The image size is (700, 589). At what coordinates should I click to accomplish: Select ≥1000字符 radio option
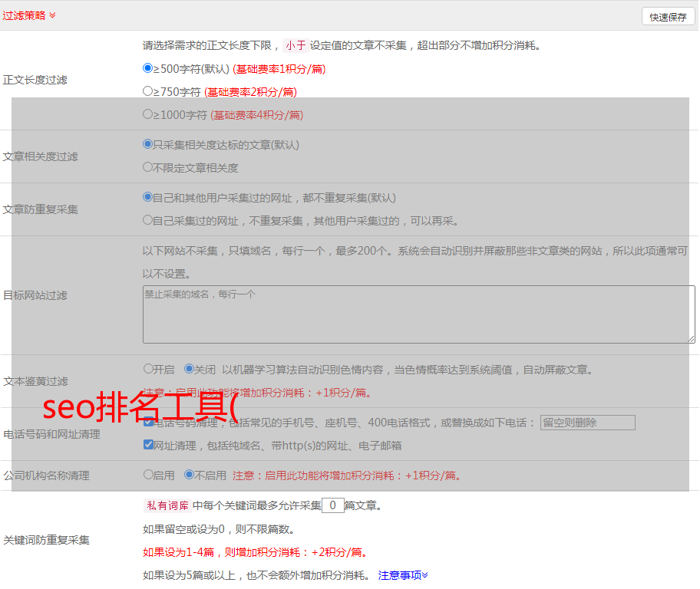tap(147, 114)
